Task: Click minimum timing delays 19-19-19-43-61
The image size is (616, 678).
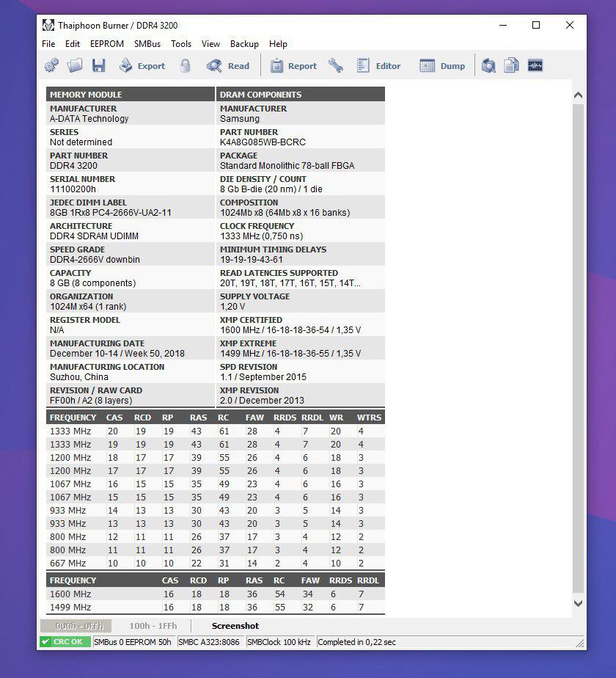Action: 251,260
